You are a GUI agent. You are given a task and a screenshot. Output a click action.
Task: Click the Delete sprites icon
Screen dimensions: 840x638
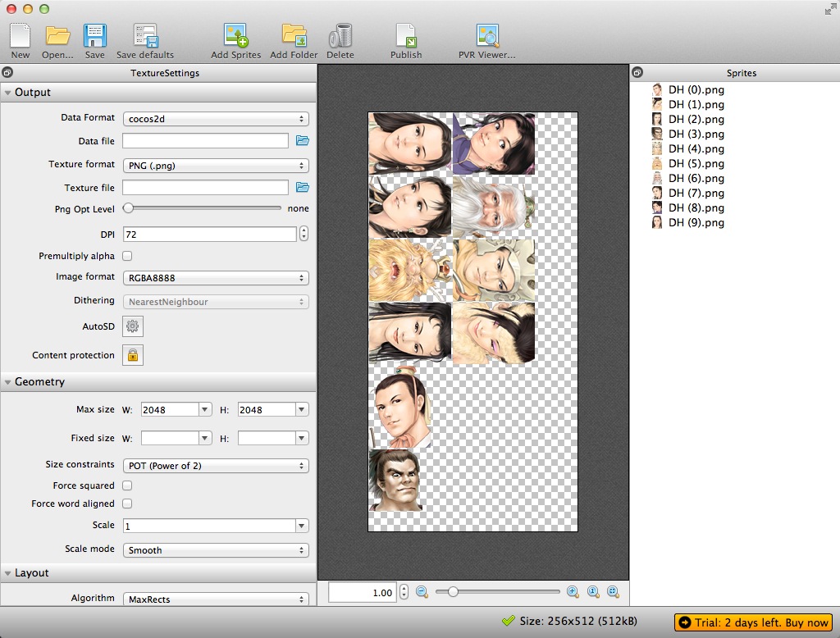[x=340, y=36]
